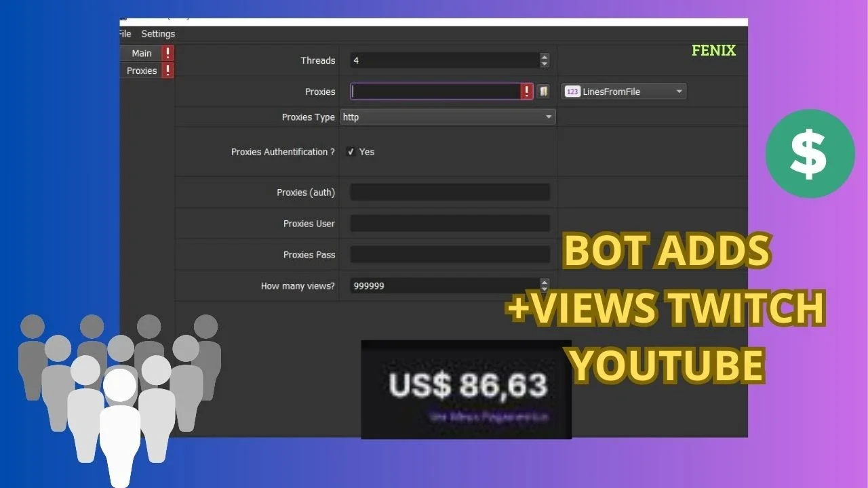Open the LinesFromFile source dropdown
The width and height of the screenshot is (868, 488).
click(624, 91)
